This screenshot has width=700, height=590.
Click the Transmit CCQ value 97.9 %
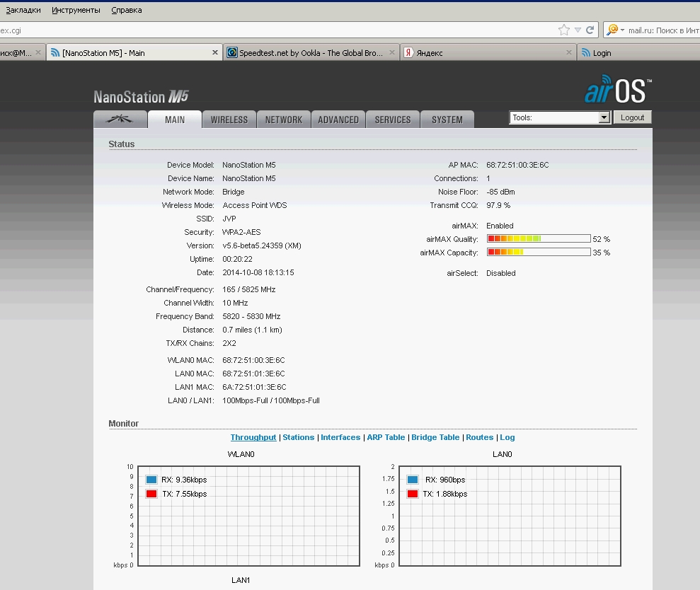[x=498, y=205]
